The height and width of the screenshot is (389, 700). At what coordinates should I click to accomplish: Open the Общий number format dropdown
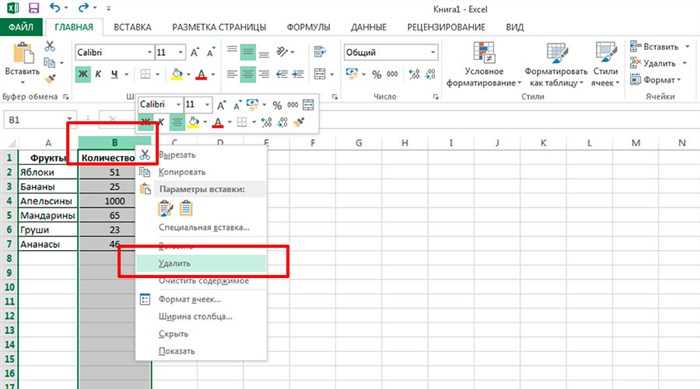pos(433,53)
